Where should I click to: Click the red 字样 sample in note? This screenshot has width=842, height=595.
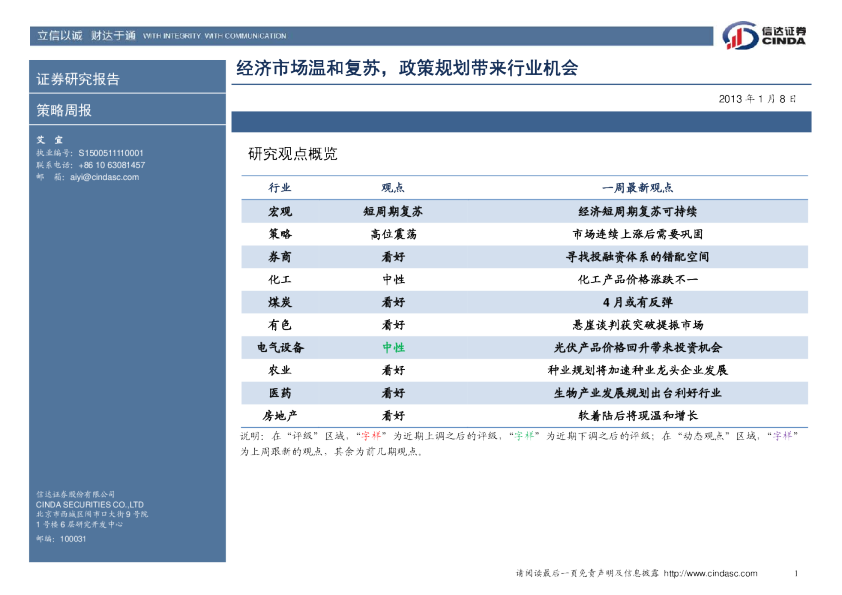(372, 436)
